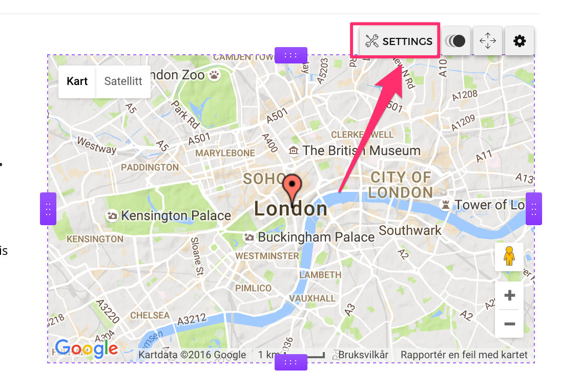The height and width of the screenshot is (392, 580).
Task: Select the move arrows icon
Action: coord(488,41)
